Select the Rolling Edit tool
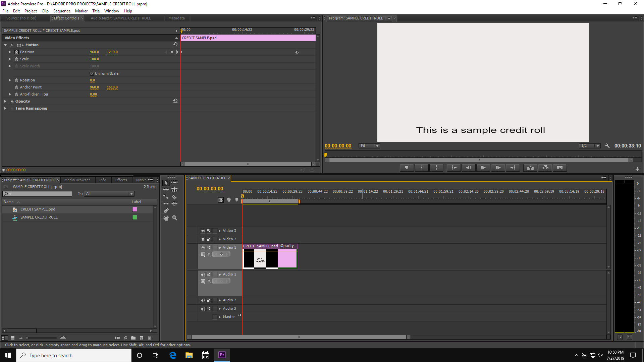Viewport: 644px width, 362px height. pos(174,190)
